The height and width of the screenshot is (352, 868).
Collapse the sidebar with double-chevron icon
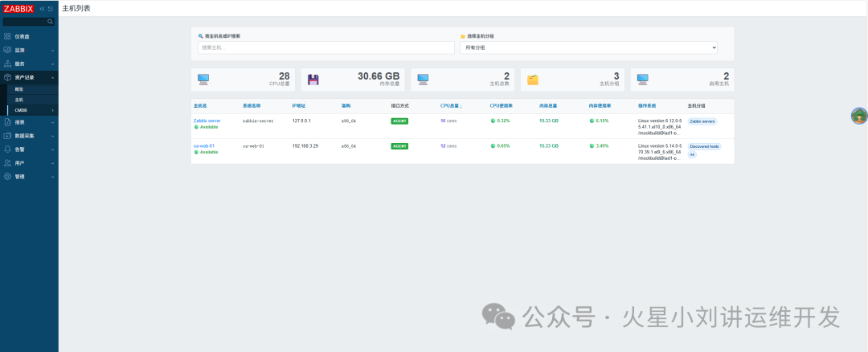[42, 9]
